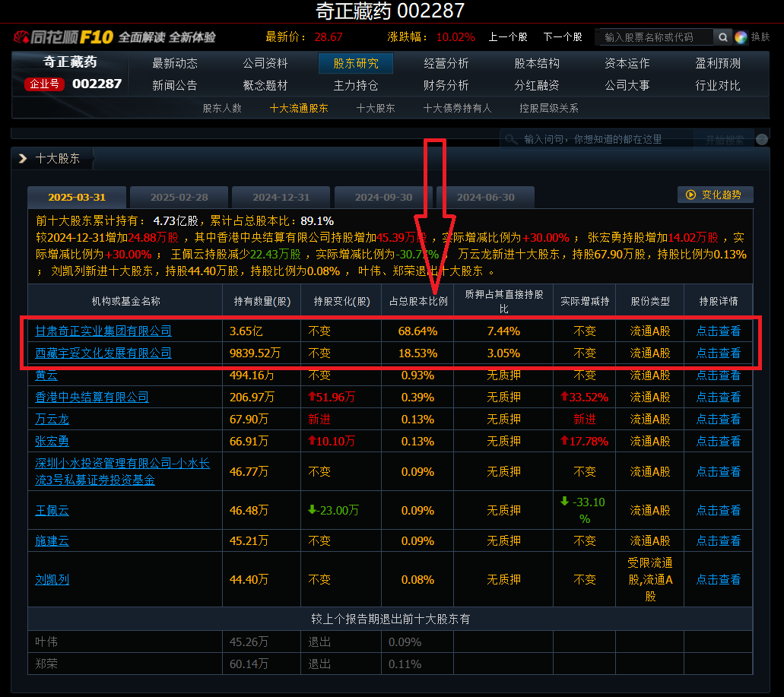Open shareholder 施建云 link
The image size is (784, 697).
(x=52, y=541)
